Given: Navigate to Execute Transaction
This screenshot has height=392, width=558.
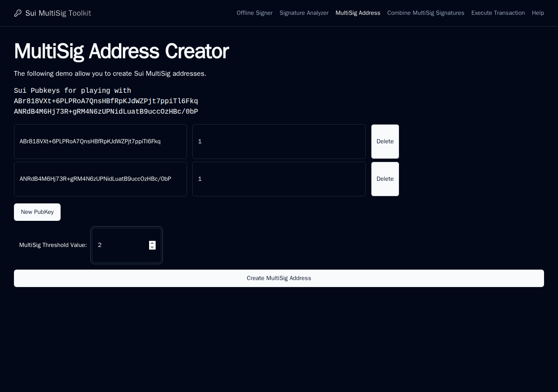Looking at the screenshot, I should pos(498,13).
